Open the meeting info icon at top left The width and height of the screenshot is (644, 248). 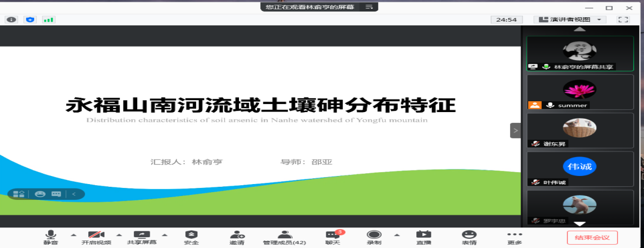(x=11, y=19)
